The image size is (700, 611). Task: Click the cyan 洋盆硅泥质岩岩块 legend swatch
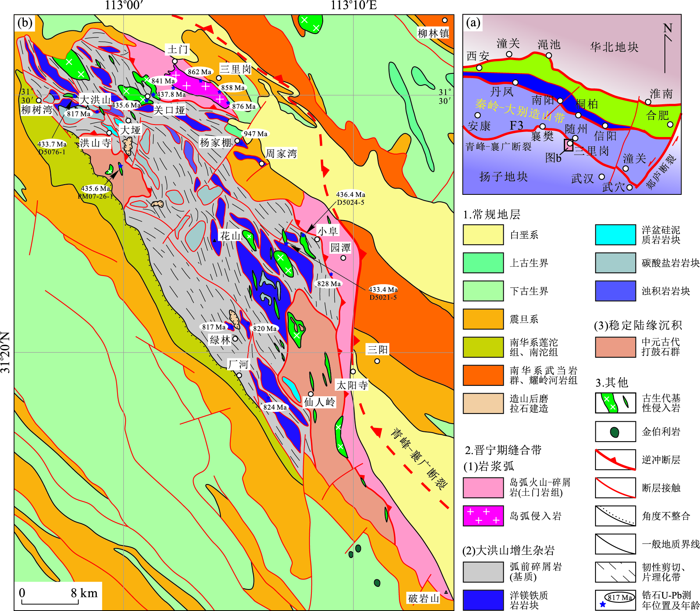point(615,235)
